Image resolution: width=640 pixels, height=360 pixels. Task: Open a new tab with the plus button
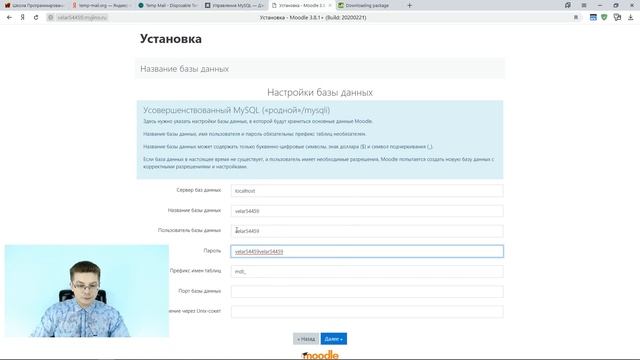point(409,5)
